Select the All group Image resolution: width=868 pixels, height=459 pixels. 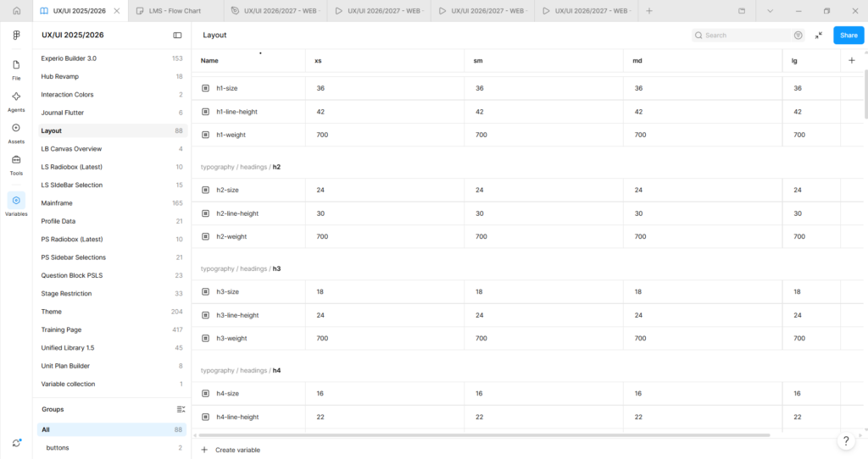(x=112, y=429)
